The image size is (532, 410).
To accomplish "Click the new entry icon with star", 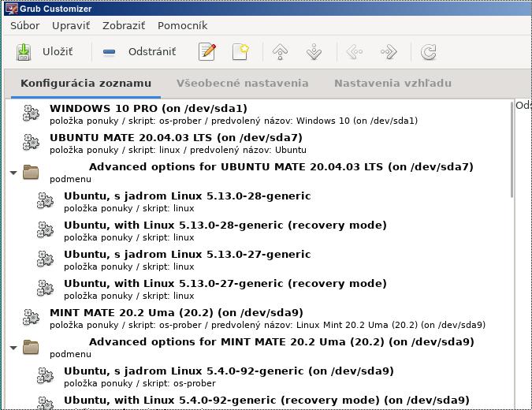I will pyautogui.click(x=240, y=52).
